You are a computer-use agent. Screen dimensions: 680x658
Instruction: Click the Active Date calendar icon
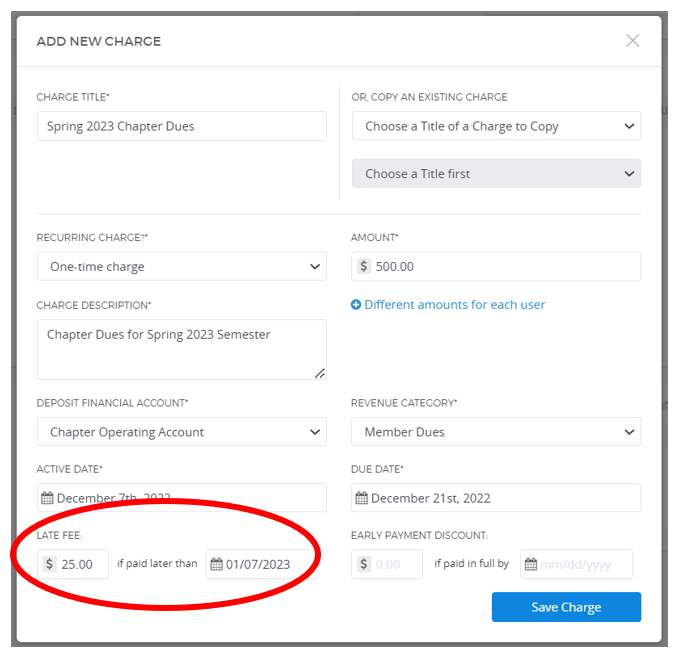click(x=47, y=498)
